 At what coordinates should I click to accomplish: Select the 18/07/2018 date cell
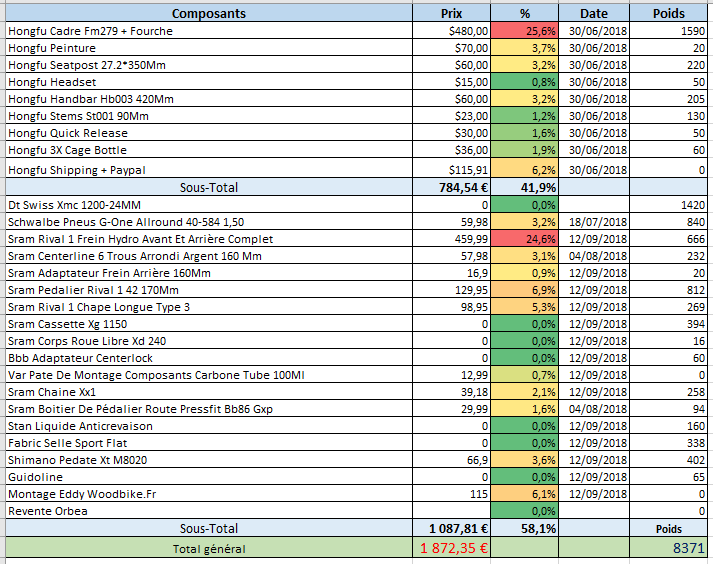tap(594, 222)
